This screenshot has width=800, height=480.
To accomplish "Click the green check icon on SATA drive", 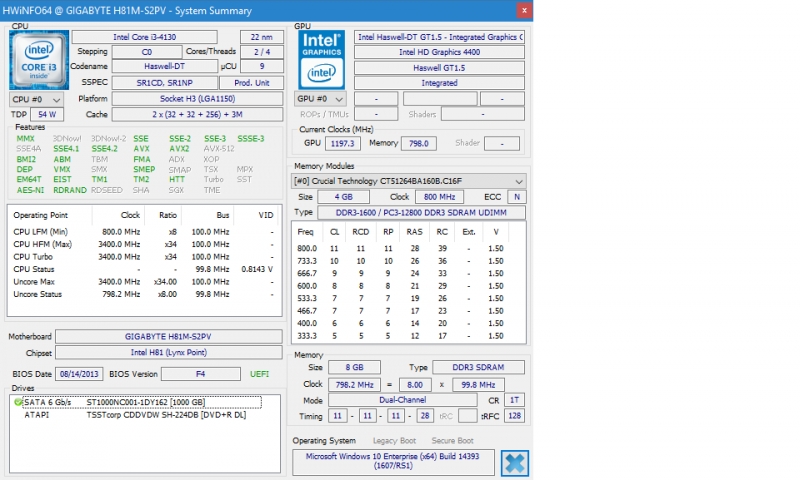I will [x=18, y=402].
